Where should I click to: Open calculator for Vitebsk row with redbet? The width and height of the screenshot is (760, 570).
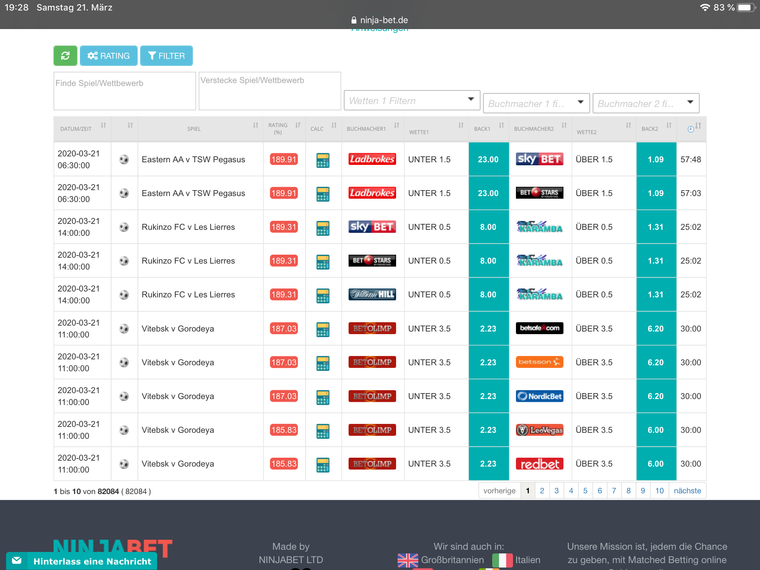coord(323,464)
